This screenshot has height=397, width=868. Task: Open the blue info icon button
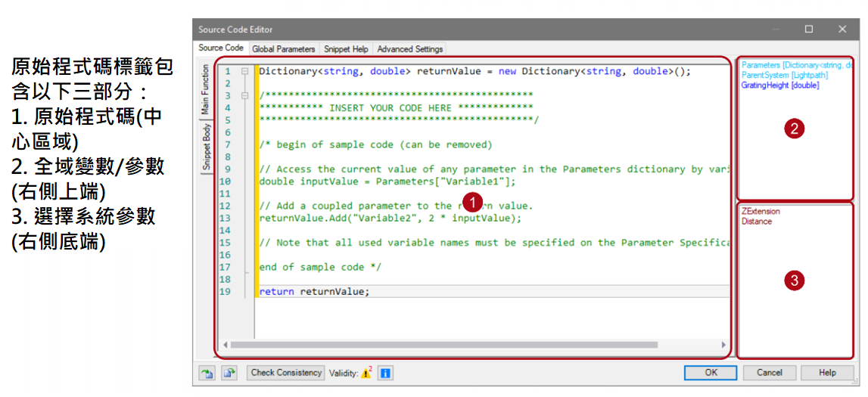point(385,374)
